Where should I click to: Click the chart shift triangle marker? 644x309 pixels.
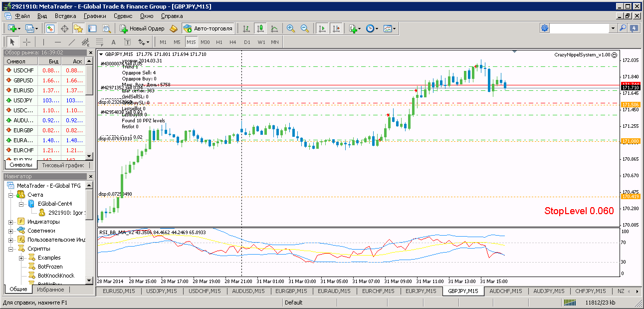[514, 51]
